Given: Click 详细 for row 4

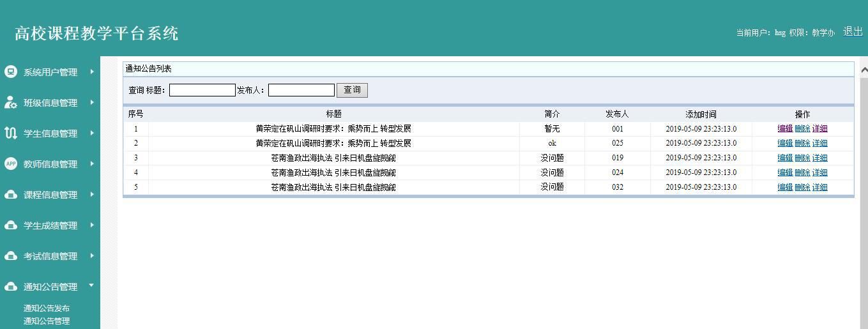Looking at the screenshot, I should tap(819, 172).
